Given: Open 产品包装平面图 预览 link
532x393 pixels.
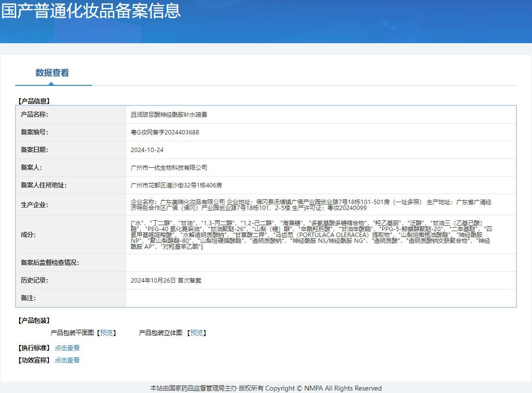Looking at the screenshot, I should click(106, 333).
